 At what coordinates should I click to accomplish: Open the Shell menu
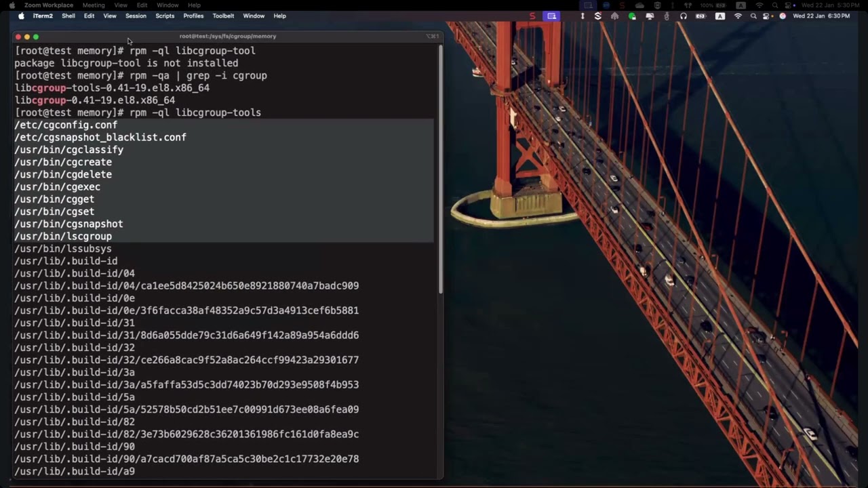[68, 16]
